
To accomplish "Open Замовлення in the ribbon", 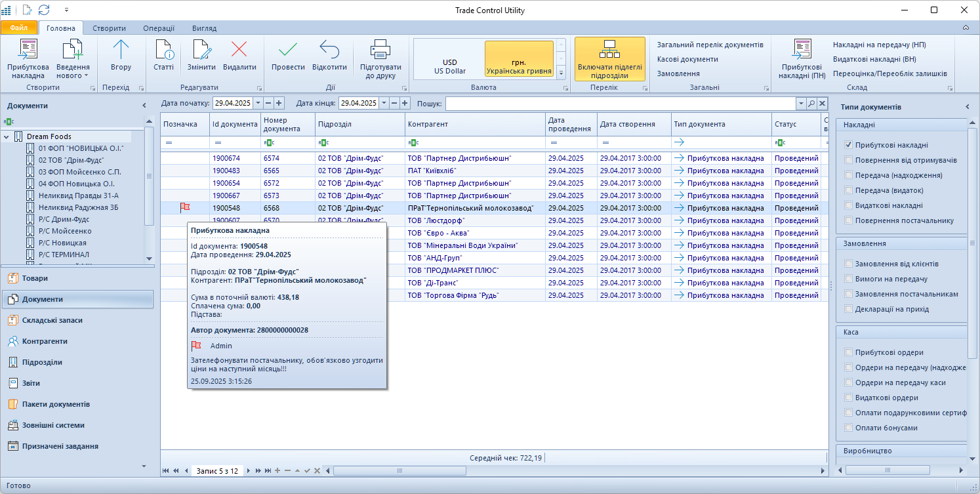I will coord(678,73).
